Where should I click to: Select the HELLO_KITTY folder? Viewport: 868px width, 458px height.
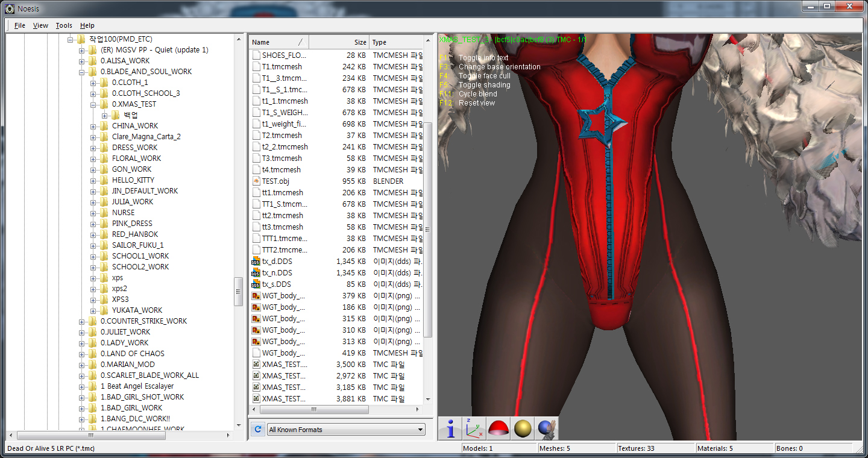point(133,180)
